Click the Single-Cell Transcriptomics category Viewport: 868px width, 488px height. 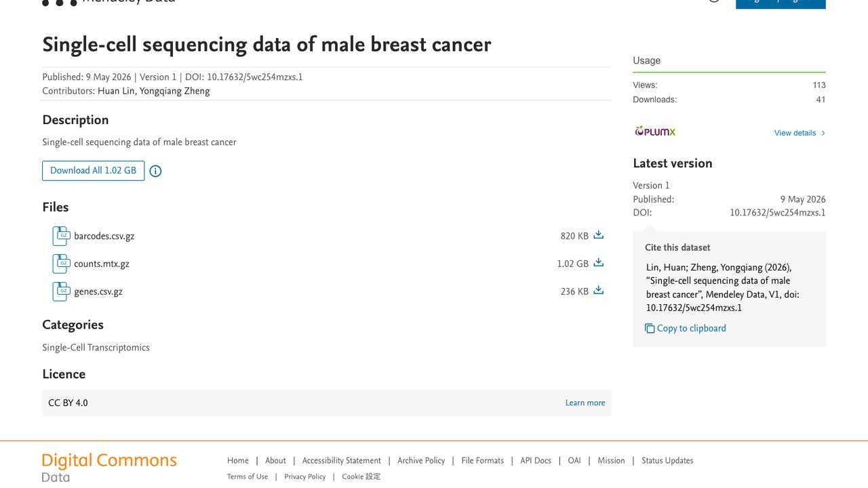(96, 348)
